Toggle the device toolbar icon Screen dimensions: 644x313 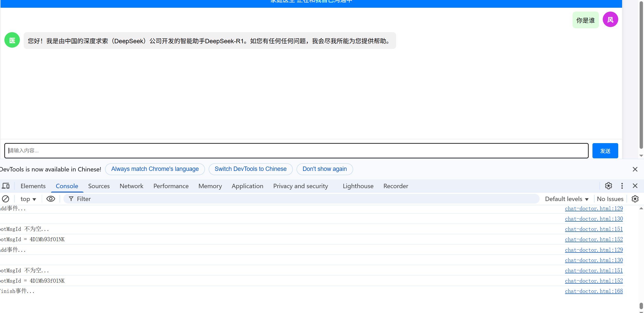click(6, 186)
